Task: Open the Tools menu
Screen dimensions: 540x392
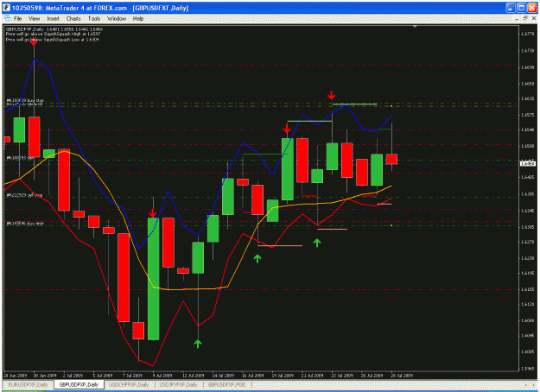Action: click(94, 19)
